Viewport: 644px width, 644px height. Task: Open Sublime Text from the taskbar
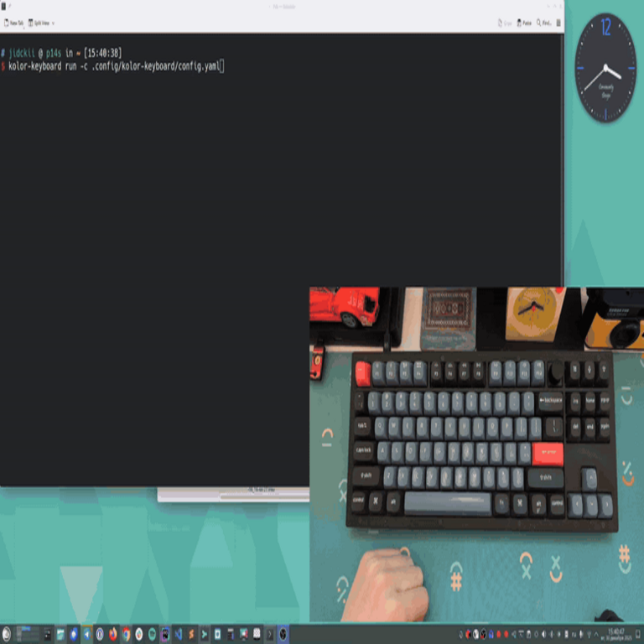tap(191, 635)
